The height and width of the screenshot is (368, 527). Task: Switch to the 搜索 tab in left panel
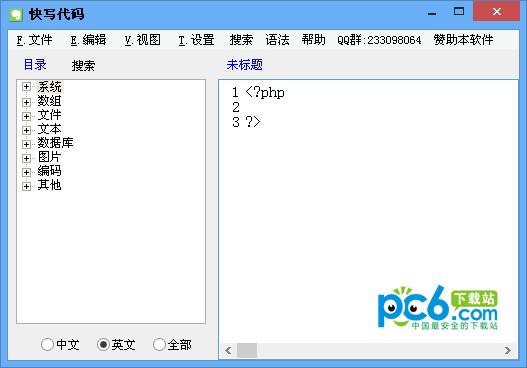click(83, 66)
